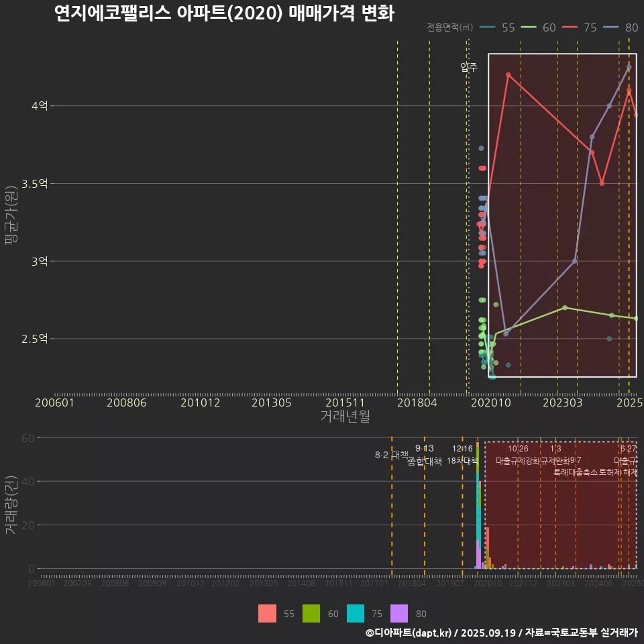Select the 12·16 18차대책 policy annotation
Image resolution: width=644 pixels, height=644 pixels.
462,455
